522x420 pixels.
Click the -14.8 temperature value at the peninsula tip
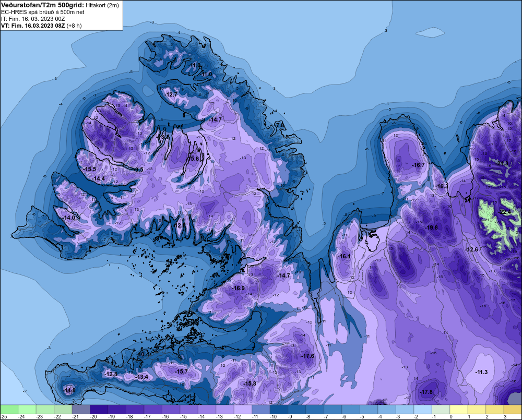[x=69, y=390]
